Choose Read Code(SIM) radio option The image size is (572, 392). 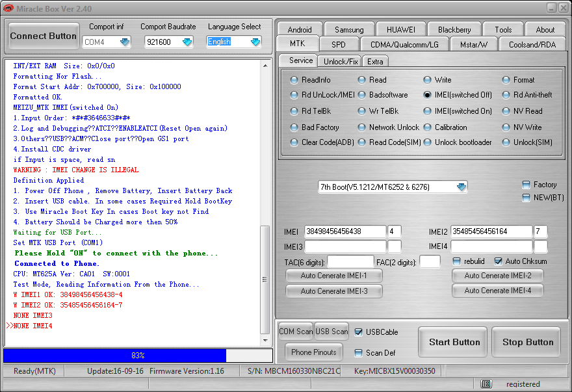pyautogui.click(x=361, y=142)
